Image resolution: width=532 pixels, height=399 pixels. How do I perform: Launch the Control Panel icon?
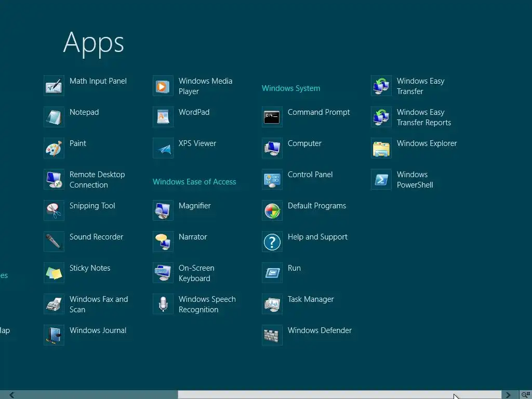(x=272, y=179)
